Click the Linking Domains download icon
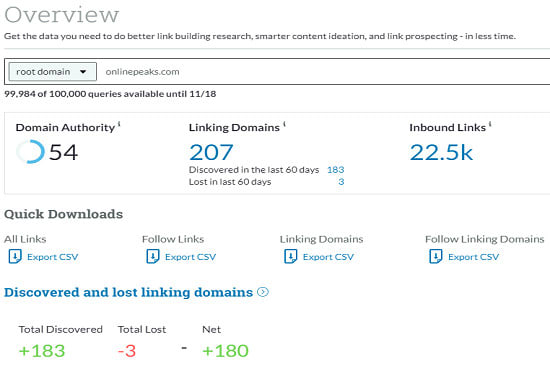This screenshot has width=550, height=370. (291, 256)
